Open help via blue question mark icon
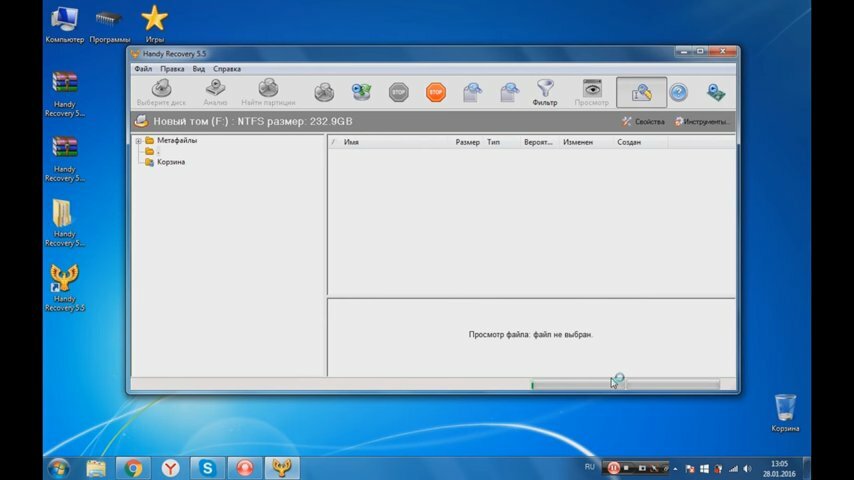 [x=679, y=92]
